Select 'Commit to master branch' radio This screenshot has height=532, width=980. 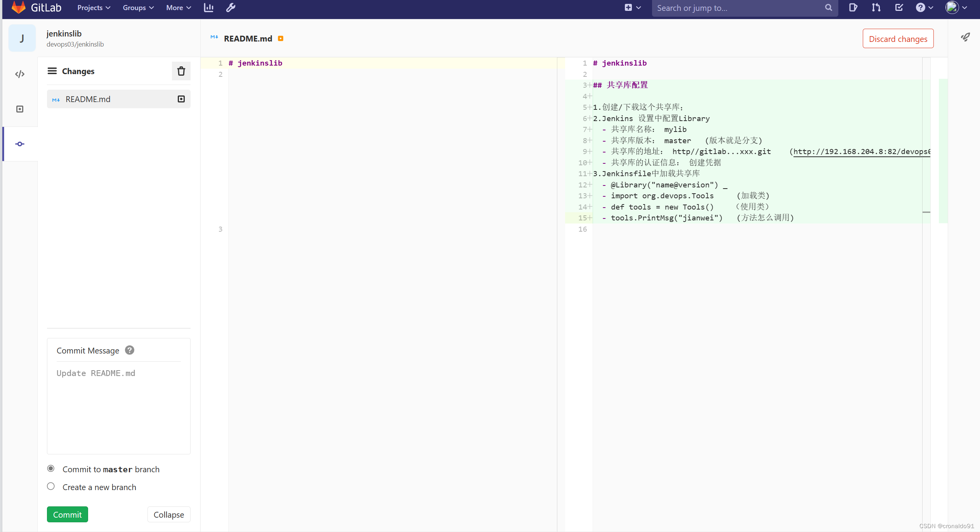point(51,468)
